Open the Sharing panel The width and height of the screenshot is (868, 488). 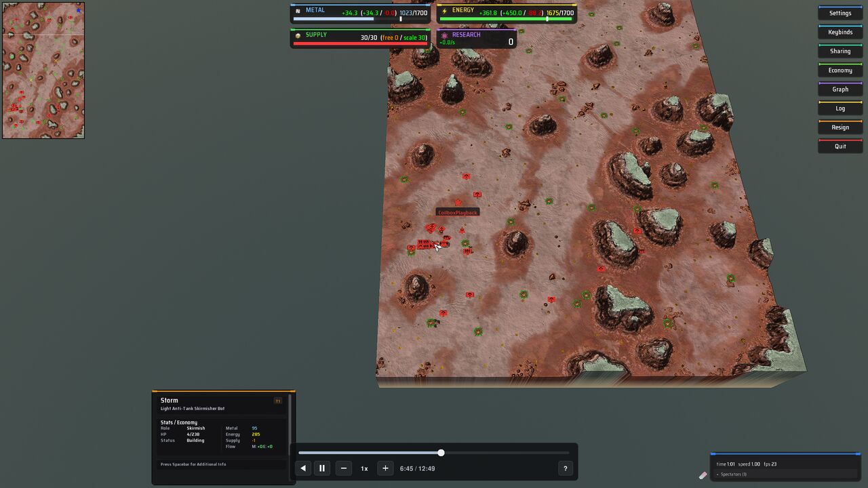[x=840, y=51]
